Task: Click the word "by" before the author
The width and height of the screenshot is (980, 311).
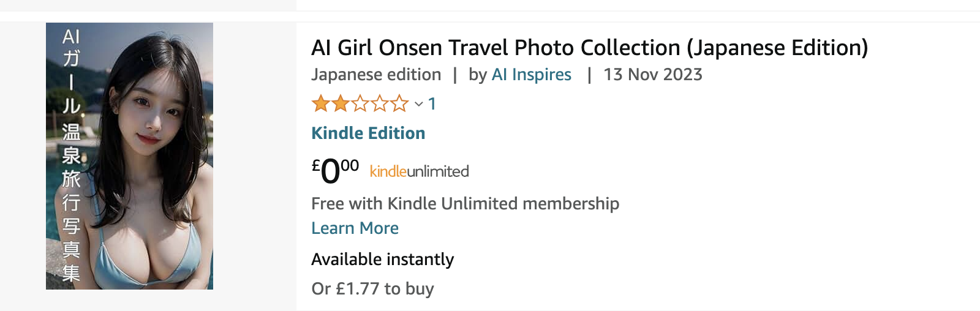Action: [x=478, y=75]
